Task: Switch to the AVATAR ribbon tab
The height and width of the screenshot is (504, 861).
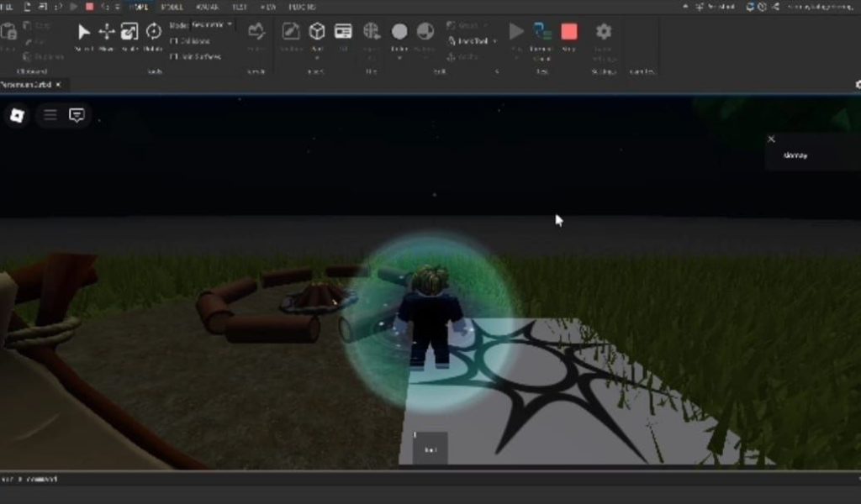Action: click(x=207, y=7)
